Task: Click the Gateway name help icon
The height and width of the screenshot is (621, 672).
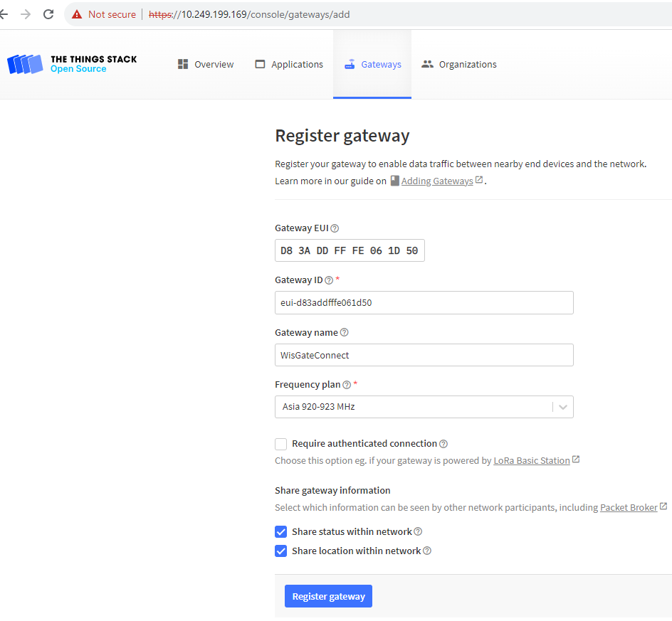Action: click(x=344, y=332)
